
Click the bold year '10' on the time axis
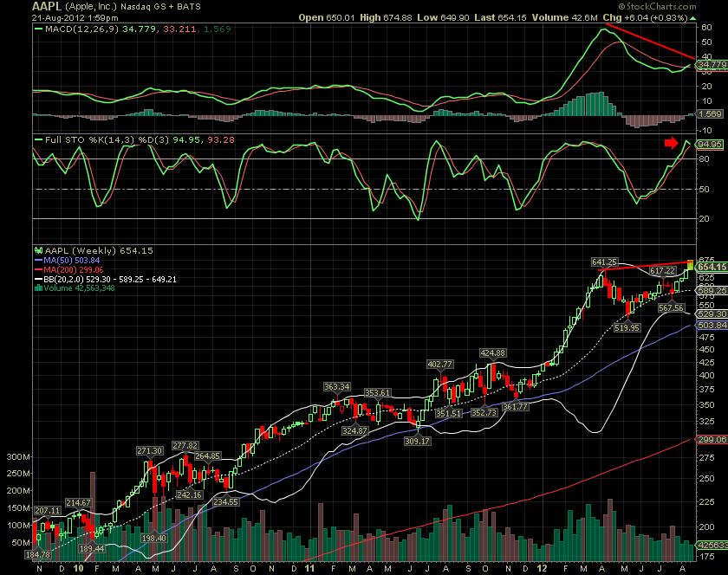pos(79,568)
